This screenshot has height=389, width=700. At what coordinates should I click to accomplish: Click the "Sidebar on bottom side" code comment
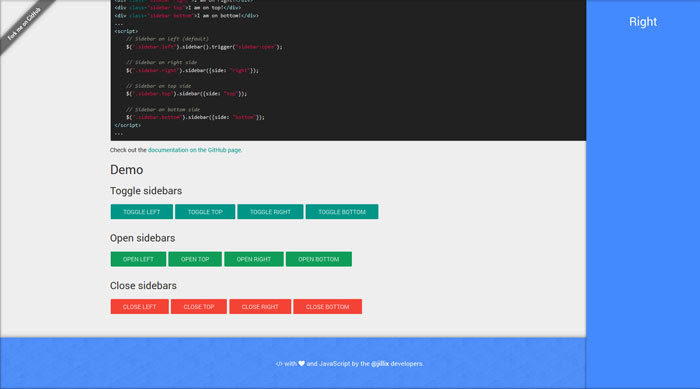coord(162,109)
